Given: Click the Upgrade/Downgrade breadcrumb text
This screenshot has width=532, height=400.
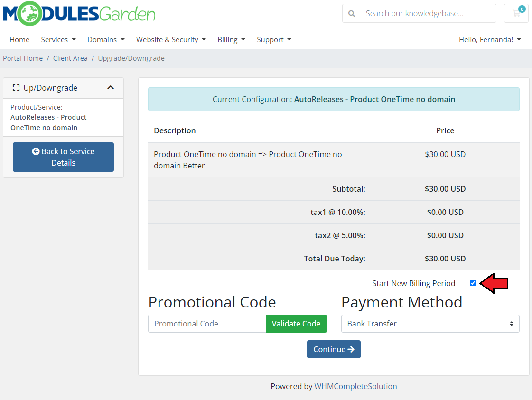Looking at the screenshot, I should [x=131, y=58].
